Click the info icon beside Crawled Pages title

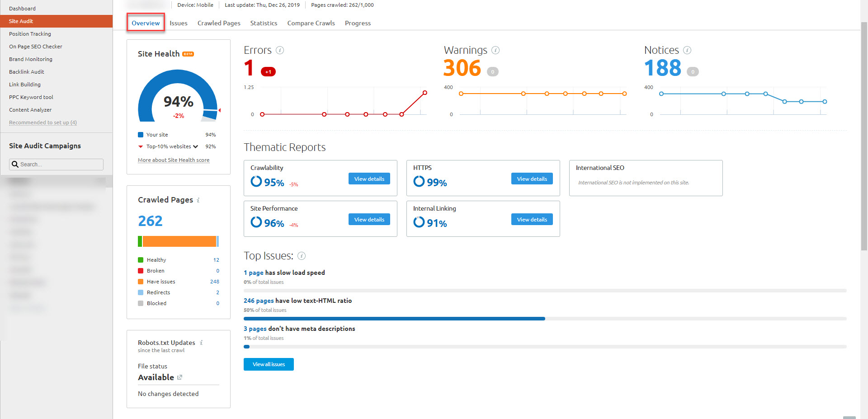(198, 200)
